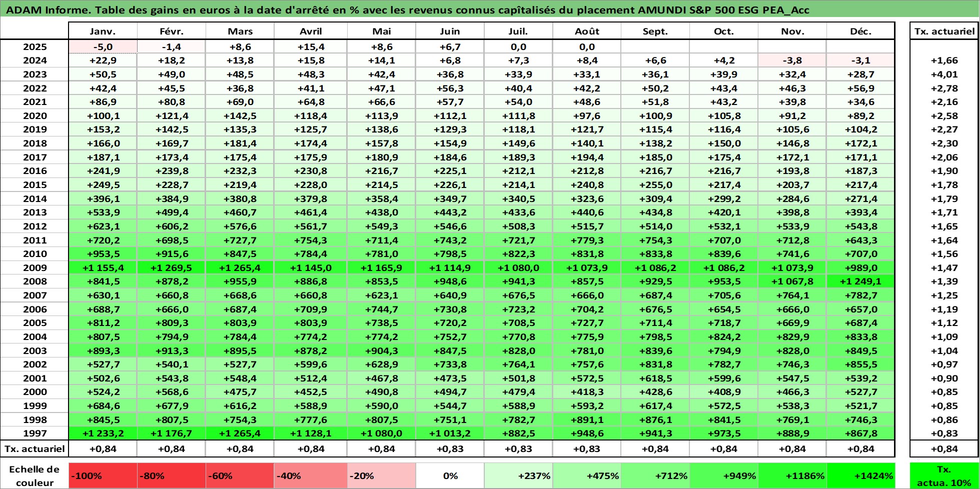Viewport: 980px width, 489px height.
Task: Select the 'Août' column header
Action: click(587, 31)
